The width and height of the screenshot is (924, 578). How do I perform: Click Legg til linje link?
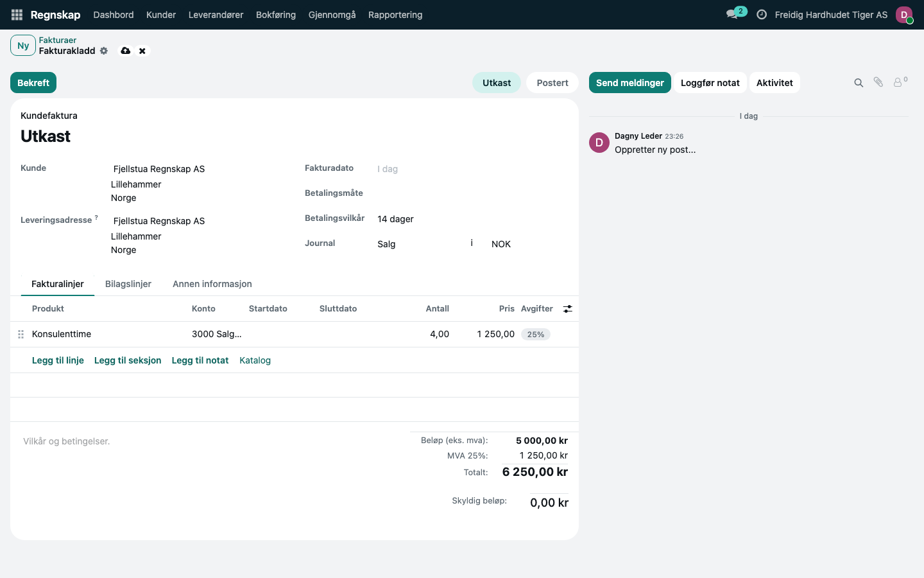pos(58,360)
